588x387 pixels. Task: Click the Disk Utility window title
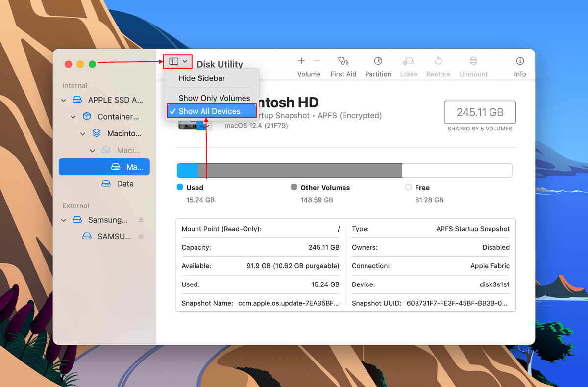point(220,64)
